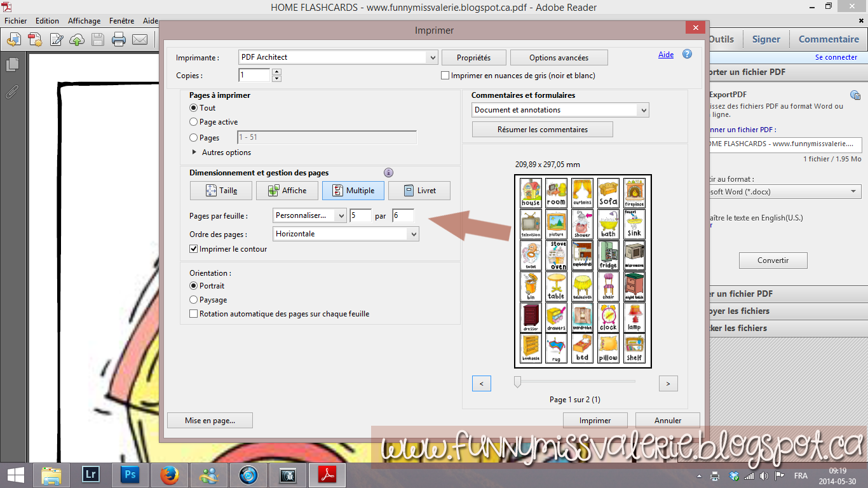Screen dimensions: 868x488
Task: Open the Imprimante printer dropdown
Action: (x=339, y=57)
